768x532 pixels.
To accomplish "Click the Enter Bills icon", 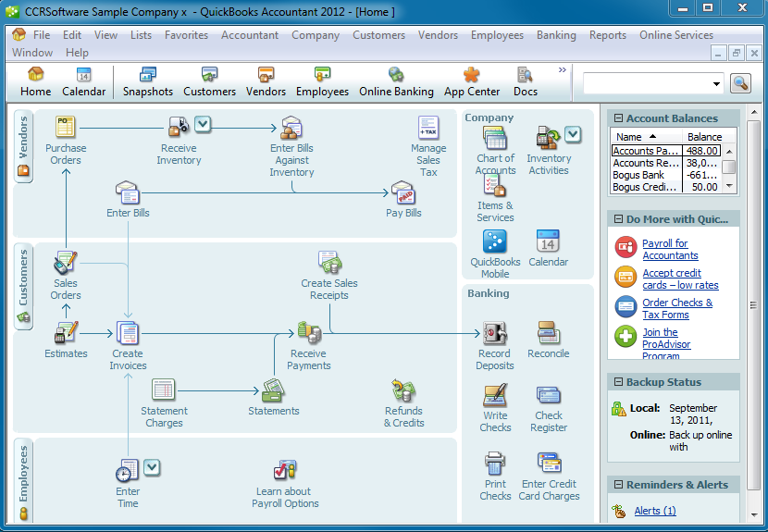I will [128, 192].
